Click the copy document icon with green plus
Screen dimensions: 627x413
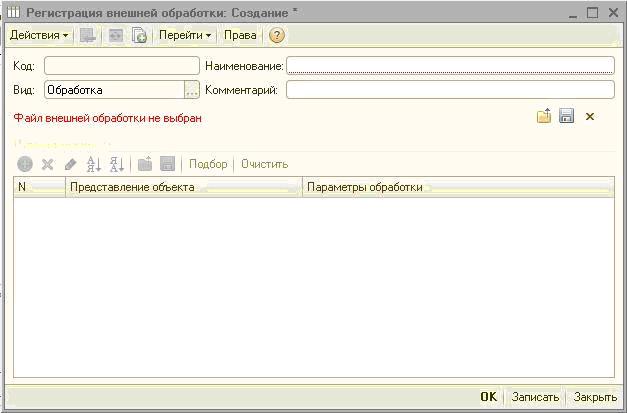click(140, 35)
